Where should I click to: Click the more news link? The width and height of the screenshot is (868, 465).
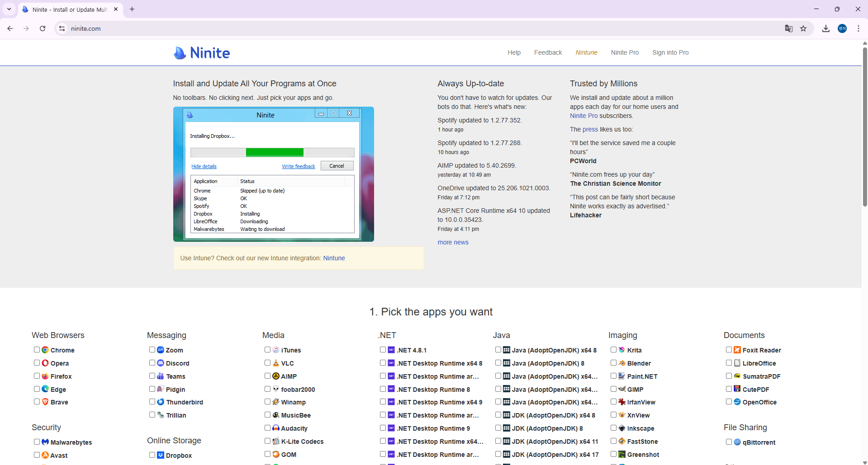453,242
